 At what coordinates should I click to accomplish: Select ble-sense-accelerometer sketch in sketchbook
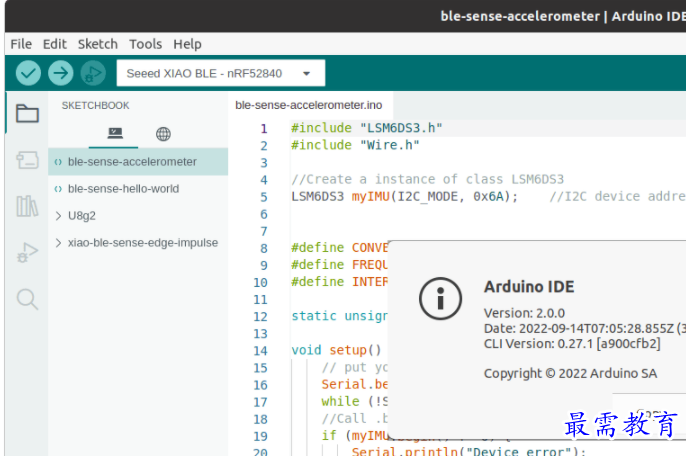click(x=138, y=162)
